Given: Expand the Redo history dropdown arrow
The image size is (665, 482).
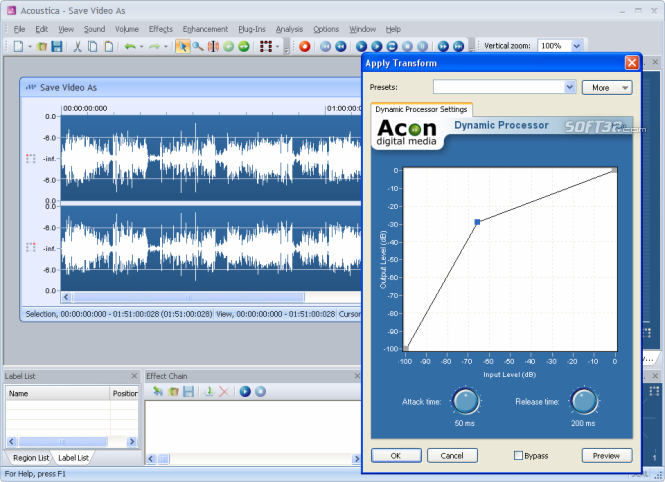Looking at the screenshot, I should click(166, 47).
